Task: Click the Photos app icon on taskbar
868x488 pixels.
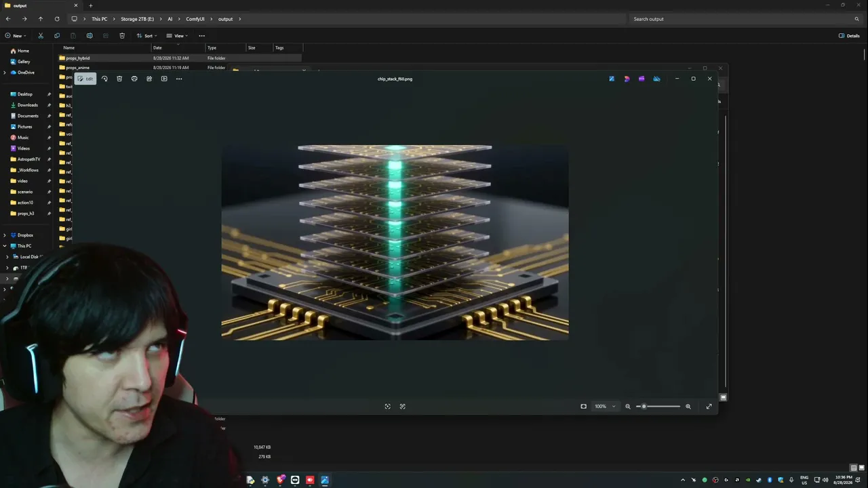Action: [x=325, y=480]
